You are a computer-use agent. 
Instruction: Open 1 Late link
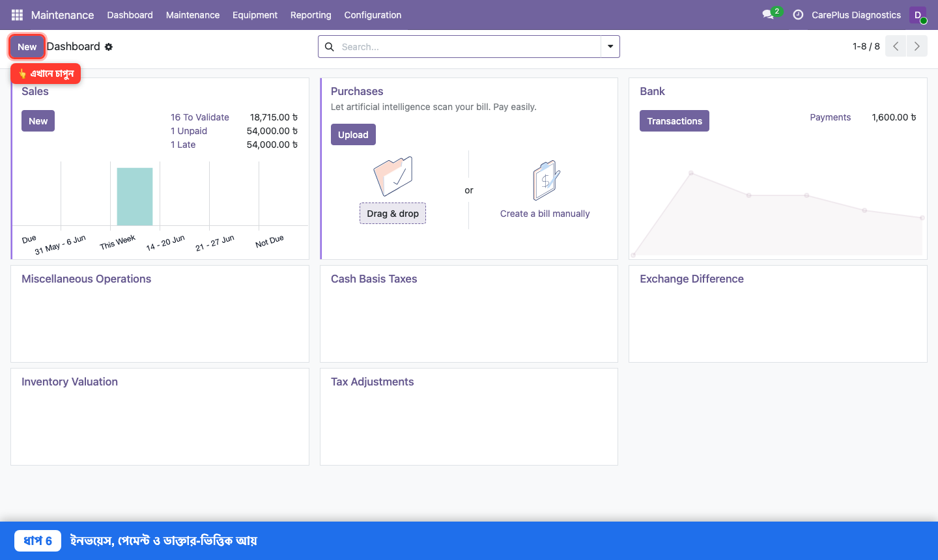point(183,145)
